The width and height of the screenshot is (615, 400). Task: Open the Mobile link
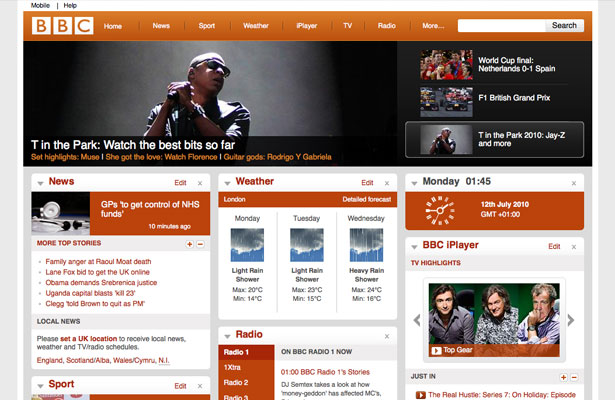(40, 5)
